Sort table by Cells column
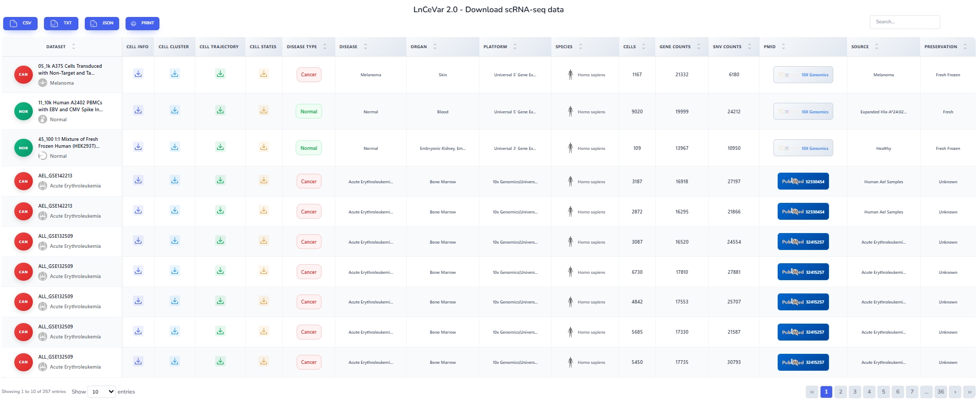Image resolution: width=980 pixels, height=402 pixels. (644, 47)
